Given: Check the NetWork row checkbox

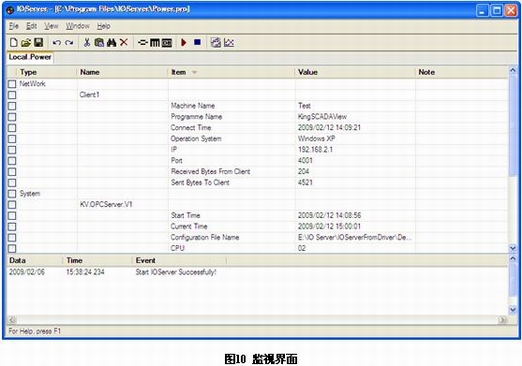Looking at the screenshot, I should [12, 84].
